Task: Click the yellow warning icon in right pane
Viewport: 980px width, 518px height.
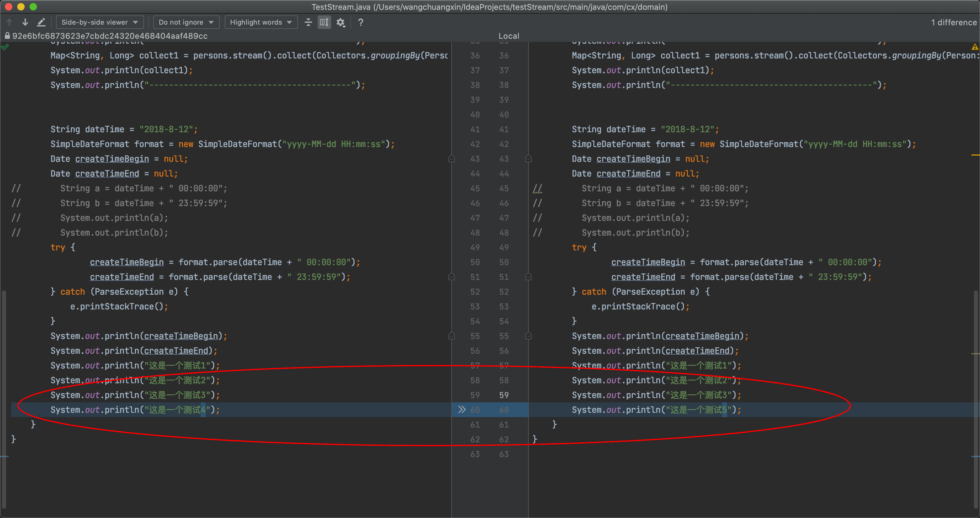Action: 974,47
